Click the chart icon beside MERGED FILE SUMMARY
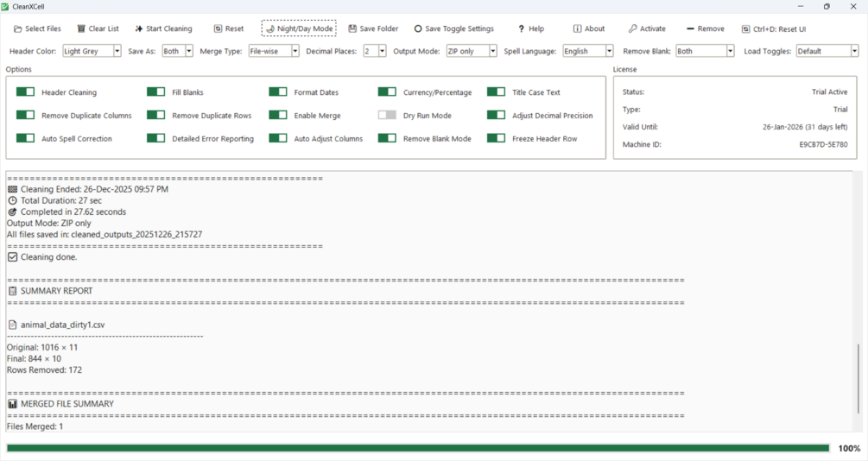The width and height of the screenshot is (868, 461). tap(12, 404)
